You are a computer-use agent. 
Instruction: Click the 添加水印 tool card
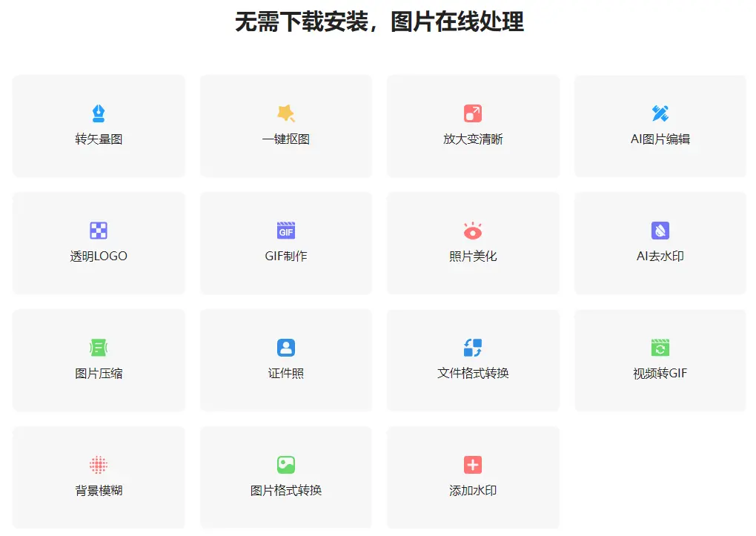click(473, 478)
